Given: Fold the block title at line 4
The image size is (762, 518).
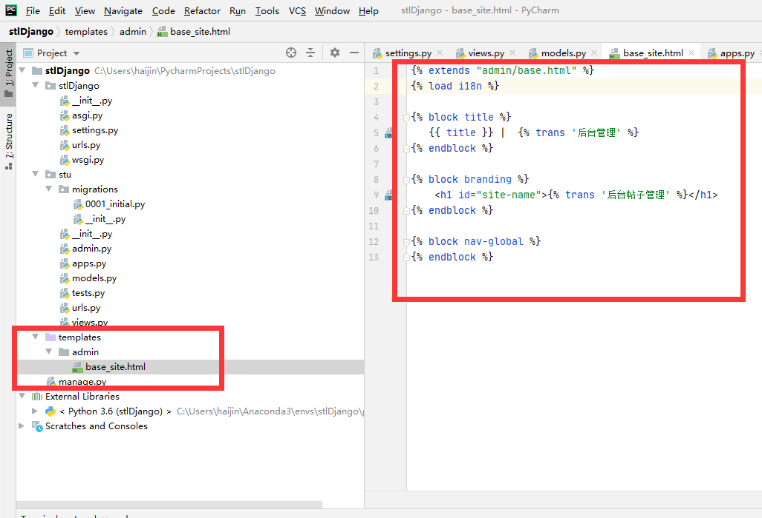Looking at the screenshot, I should pos(406,117).
